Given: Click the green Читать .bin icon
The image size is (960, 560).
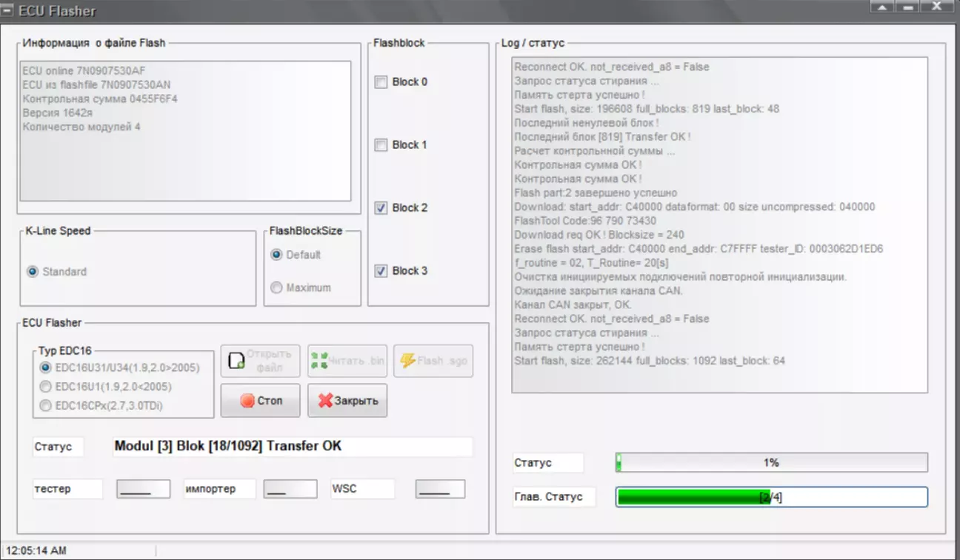Looking at the screenshot, I should [320, 361].
